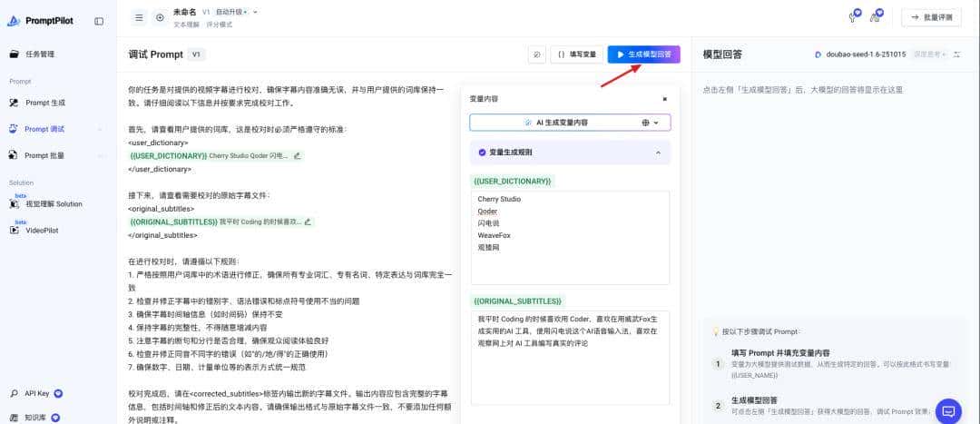Click the plus circle new-task icon
This screenshot has width=980, height=424.
pos(160,17)
